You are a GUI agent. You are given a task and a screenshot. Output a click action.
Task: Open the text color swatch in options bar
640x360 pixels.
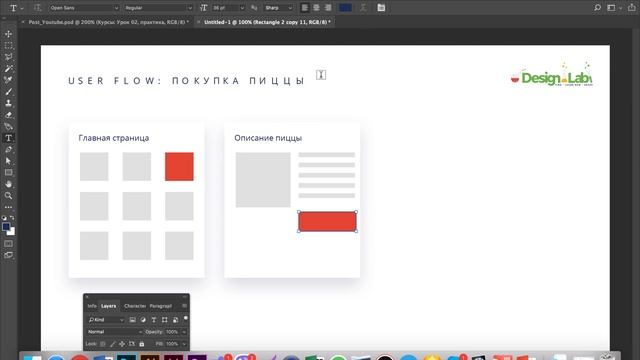(345, 8)
